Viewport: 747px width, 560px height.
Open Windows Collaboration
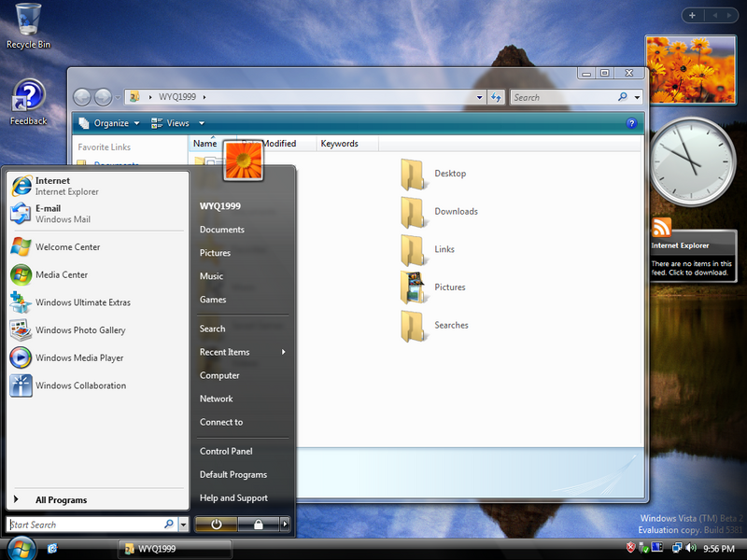[80, 385]
